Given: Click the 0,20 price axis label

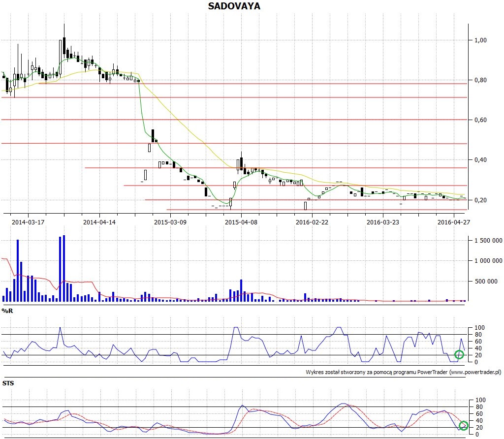Looking at the screenshot, I should pyautogui.click(x=480, y=200).
